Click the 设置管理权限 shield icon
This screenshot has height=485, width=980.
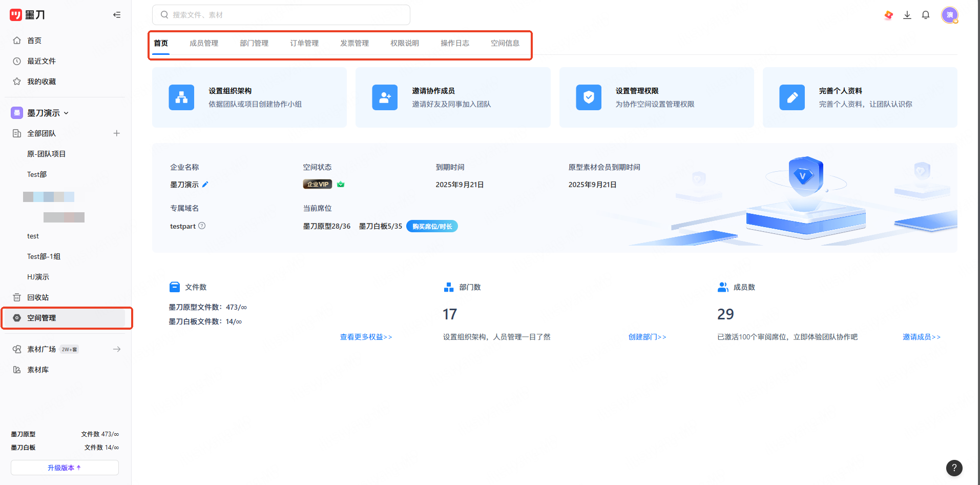[589, 97]
